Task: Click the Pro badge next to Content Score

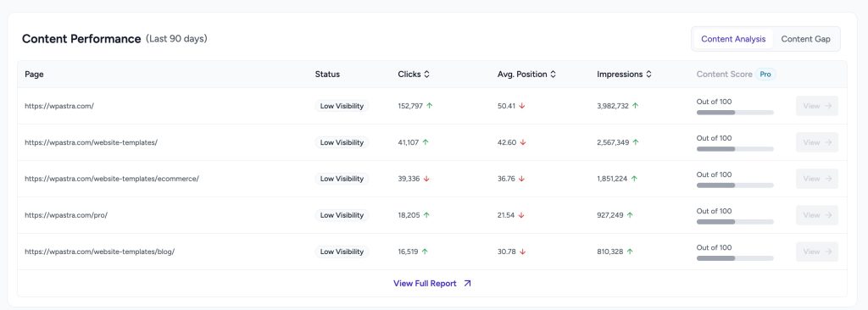Action: tap(765, 75)
